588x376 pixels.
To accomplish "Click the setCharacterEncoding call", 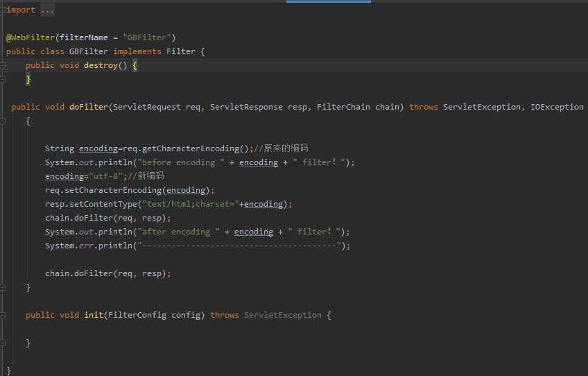I will [x=113, y=190].
